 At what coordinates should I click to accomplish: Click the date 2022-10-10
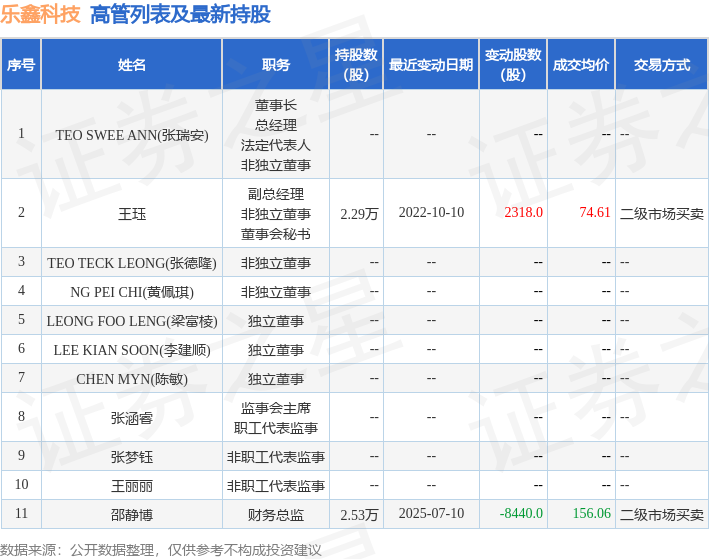pos(431,213)
